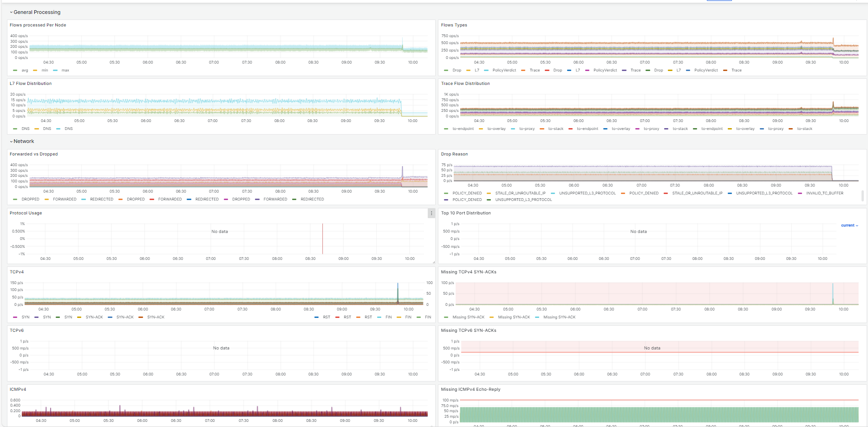Toggle the green FIN series in TCPv4 legend
Screen dimensions: 868x427
pyautogui.click(x=428, y=317)
